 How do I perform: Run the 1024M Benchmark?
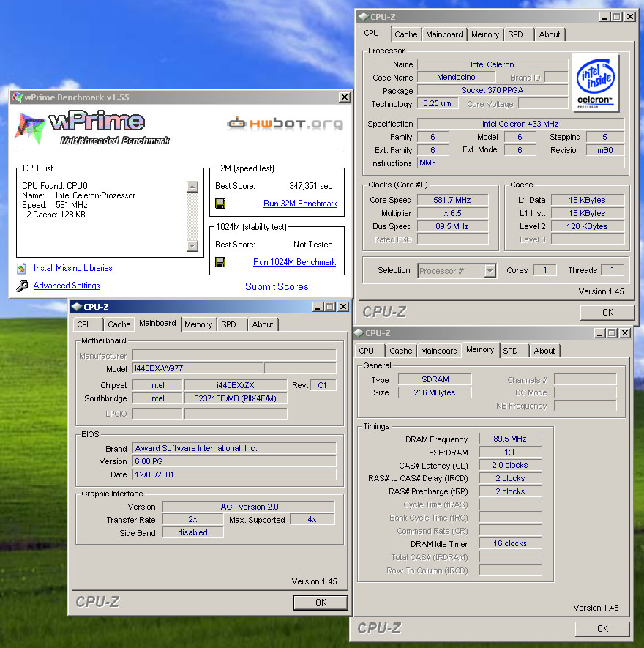click(294, 262)
